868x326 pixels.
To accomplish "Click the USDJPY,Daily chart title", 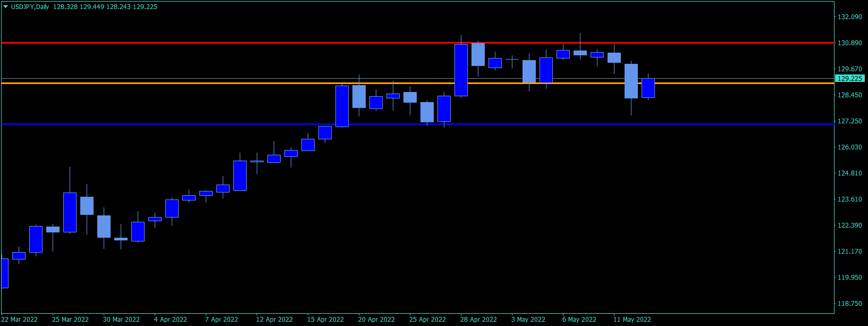I will coord(30,7).
